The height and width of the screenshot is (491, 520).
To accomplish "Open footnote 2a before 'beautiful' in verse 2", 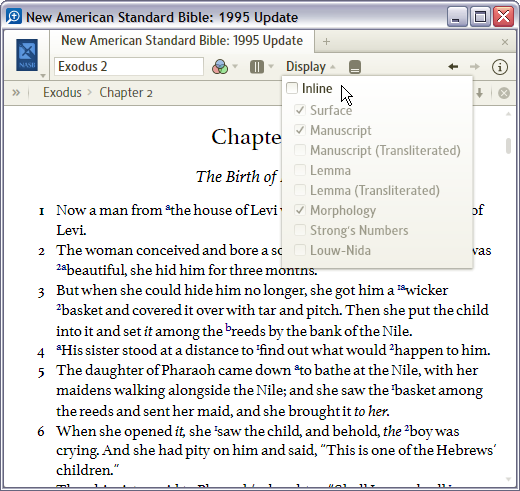I will [x=61, y=267].
